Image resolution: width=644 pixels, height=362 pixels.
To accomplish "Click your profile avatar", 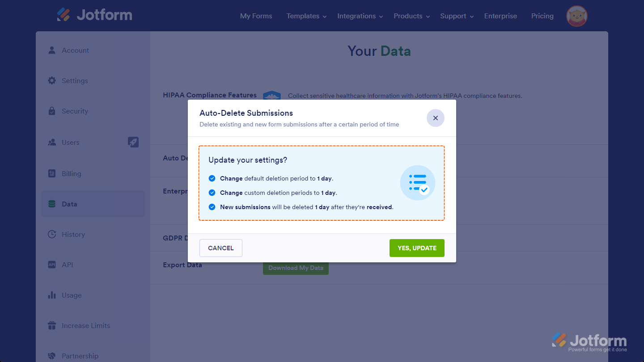I will coord(576,16).
